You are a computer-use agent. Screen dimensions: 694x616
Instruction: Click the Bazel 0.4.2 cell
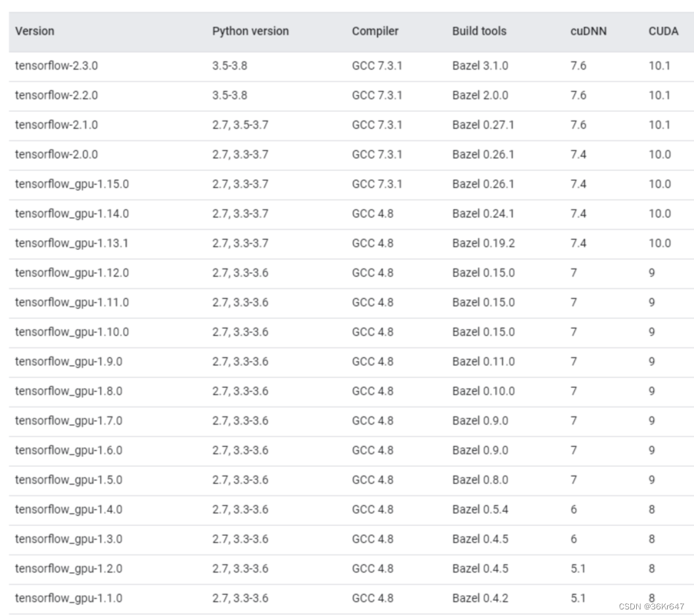pyautogui.click(x=480, y=599)
